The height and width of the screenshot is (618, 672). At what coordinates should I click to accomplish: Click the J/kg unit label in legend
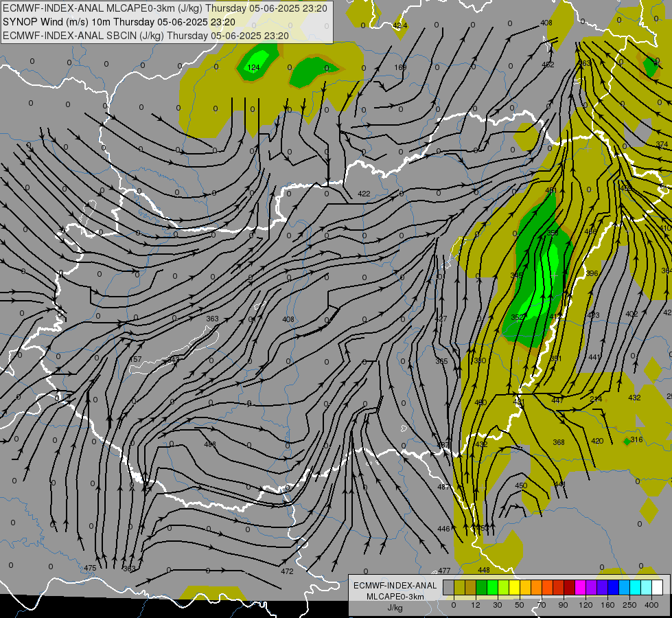click(x=395, y=608)
